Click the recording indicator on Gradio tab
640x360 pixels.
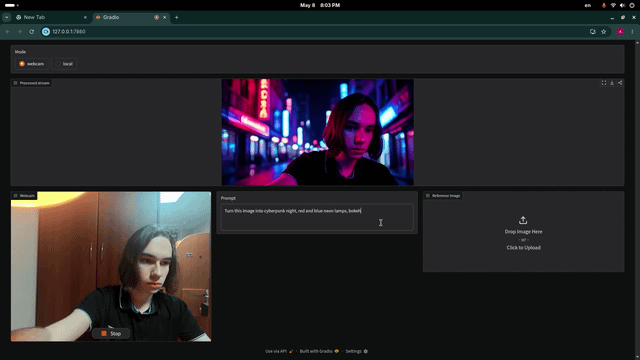point(156,17)
